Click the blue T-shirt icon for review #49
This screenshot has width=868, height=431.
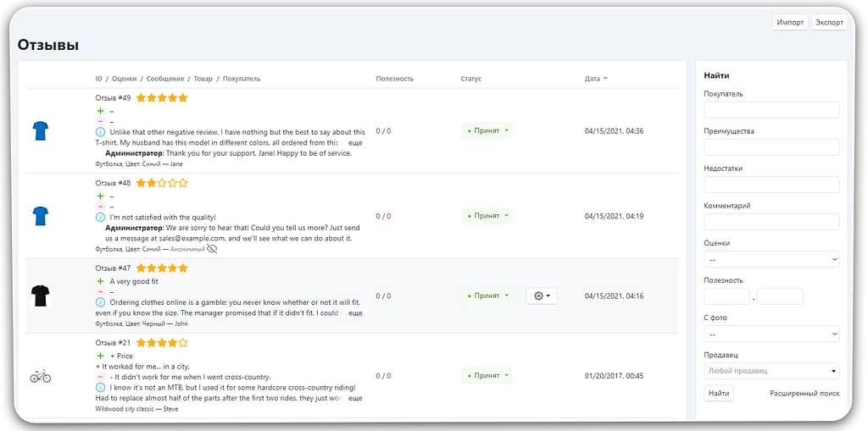point(40,130)
